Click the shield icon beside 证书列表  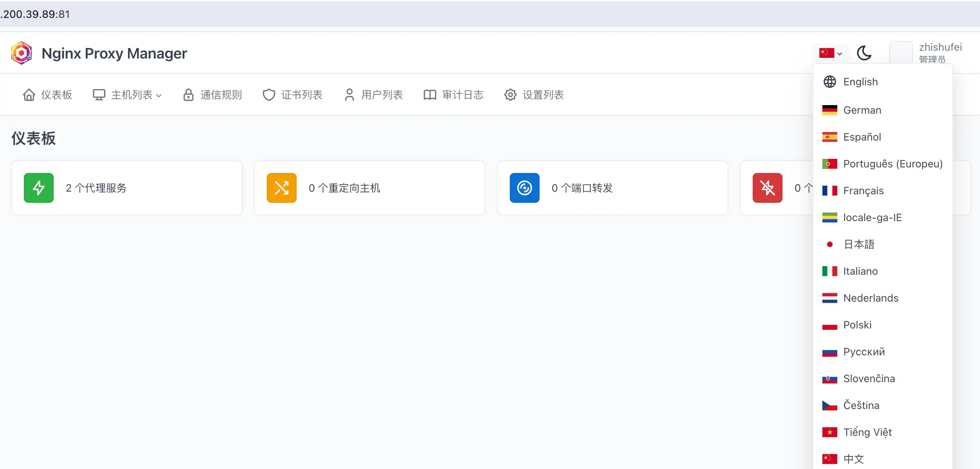point(269,95)
